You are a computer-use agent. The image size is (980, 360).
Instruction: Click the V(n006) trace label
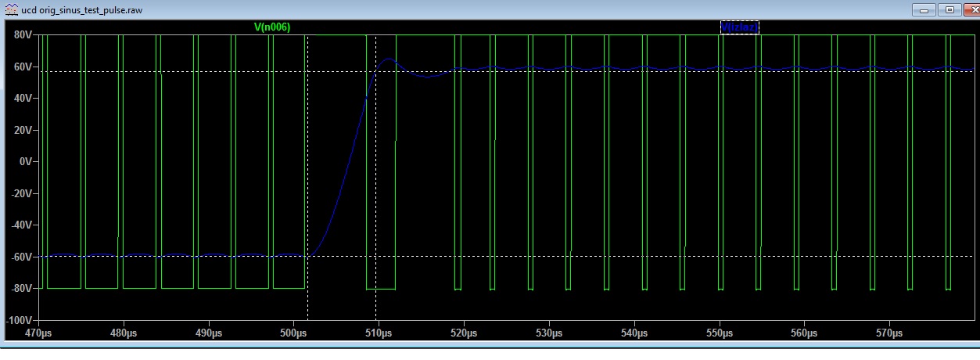point(272,27)
